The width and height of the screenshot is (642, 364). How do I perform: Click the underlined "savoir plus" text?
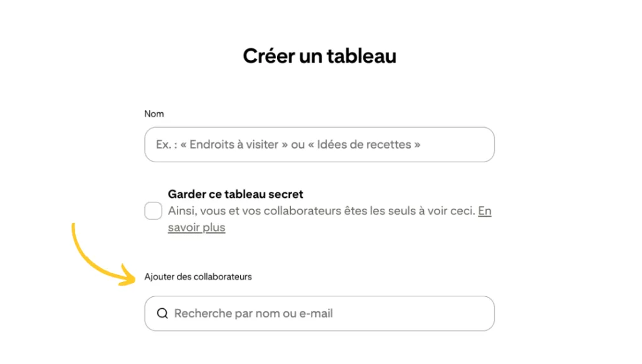196,227
